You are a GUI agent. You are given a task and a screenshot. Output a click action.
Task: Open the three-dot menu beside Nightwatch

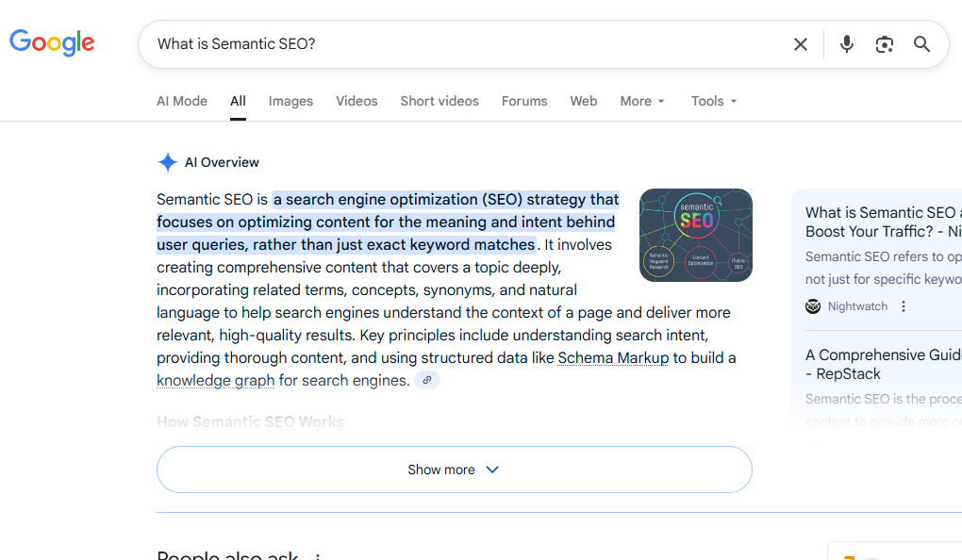903,305
